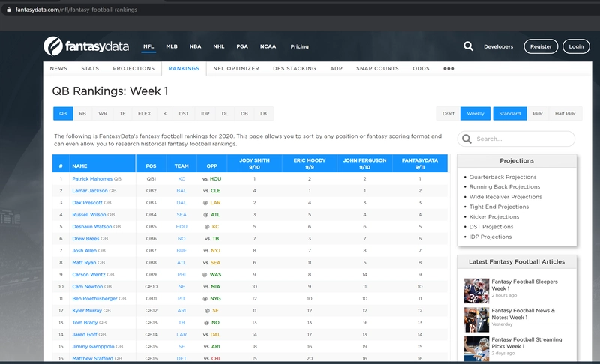Open Patrick Mahomes player page
Image resolution: width=600 pixels, height=364 pixels.
(x=92, y=179)
